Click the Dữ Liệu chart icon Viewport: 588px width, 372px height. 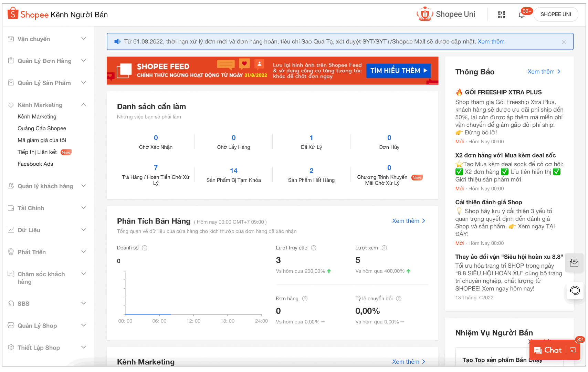tap(11, 230)
